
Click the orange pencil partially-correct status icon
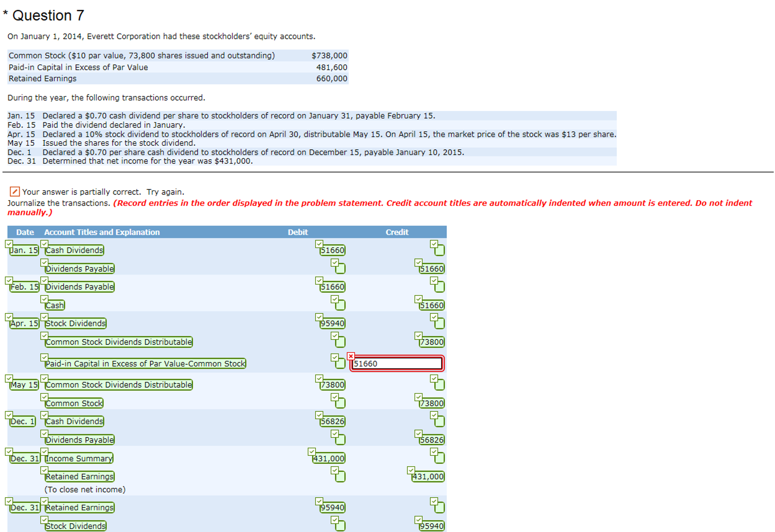tap(14, 192)
